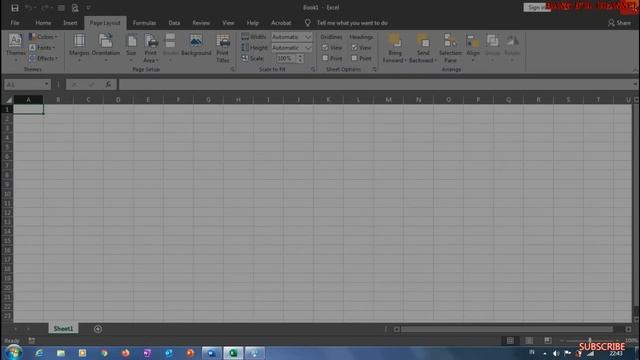Image resolution: width=640 pixels, height=360 pixels.
Task: Open Firefox from the taskbar
Action: pos(125,353)
